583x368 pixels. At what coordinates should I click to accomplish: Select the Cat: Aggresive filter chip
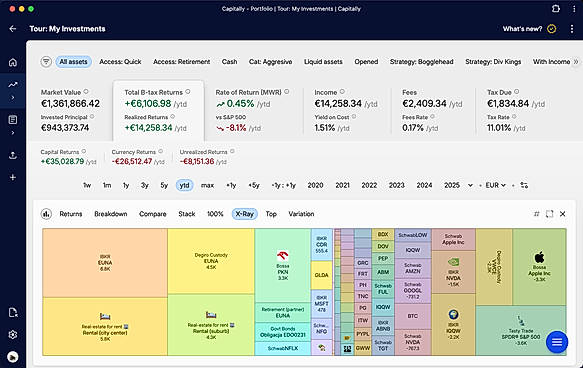(270, 62)
